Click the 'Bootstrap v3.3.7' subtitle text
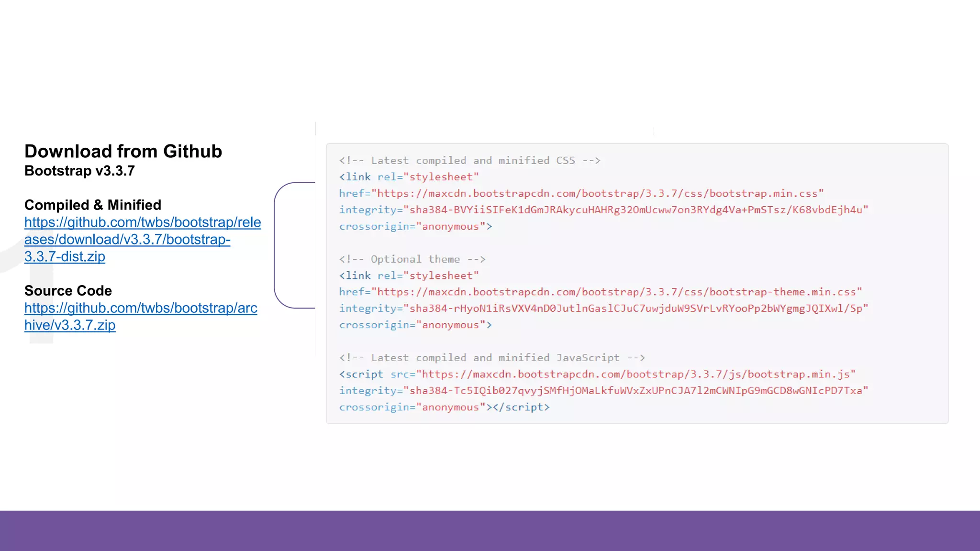The width and height of the screenshot is (980, 551). (x=79, y=171)
